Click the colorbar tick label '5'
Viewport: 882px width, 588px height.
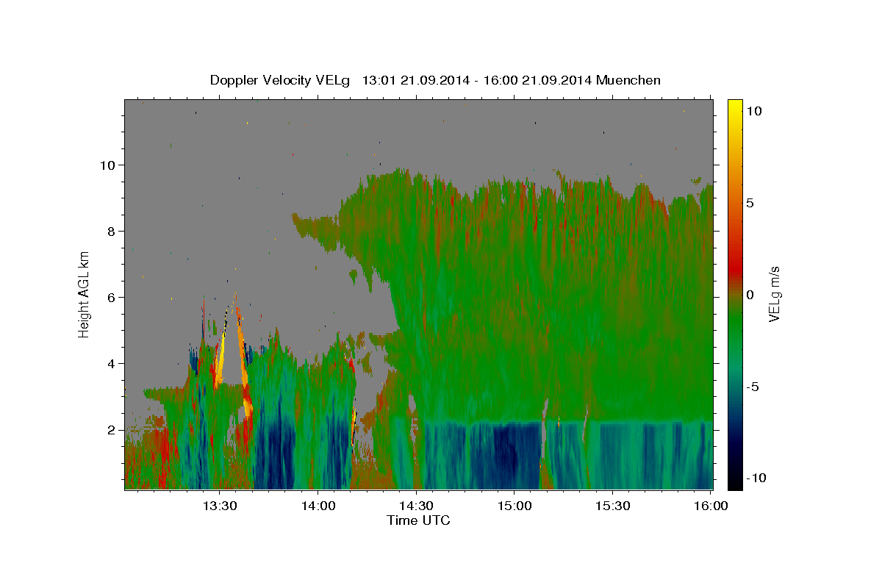(749, 203)
